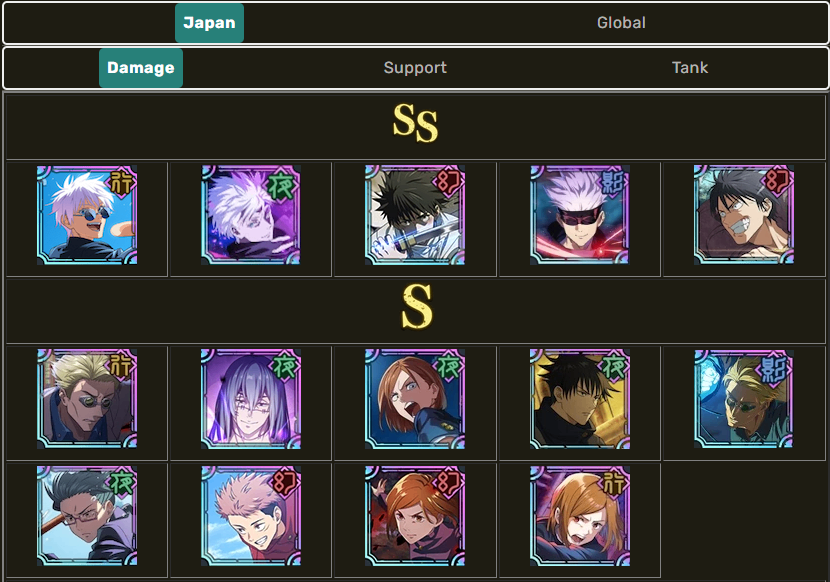Open Nobara on blue background icon
The width and height of the screenshot is (830, 582).
[x=415, y=399]
